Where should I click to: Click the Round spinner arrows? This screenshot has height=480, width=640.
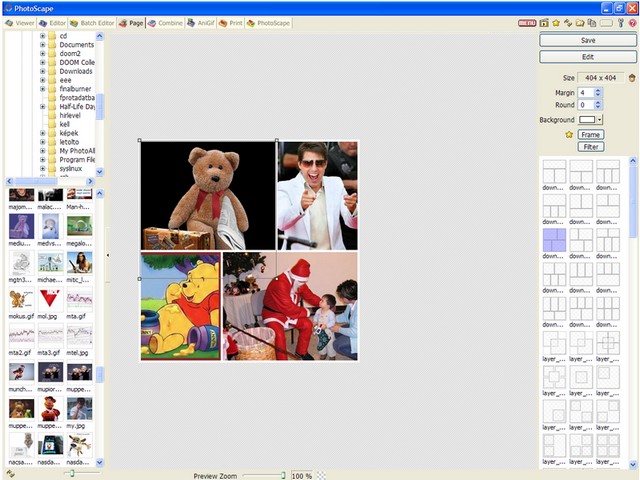point(598,105)
